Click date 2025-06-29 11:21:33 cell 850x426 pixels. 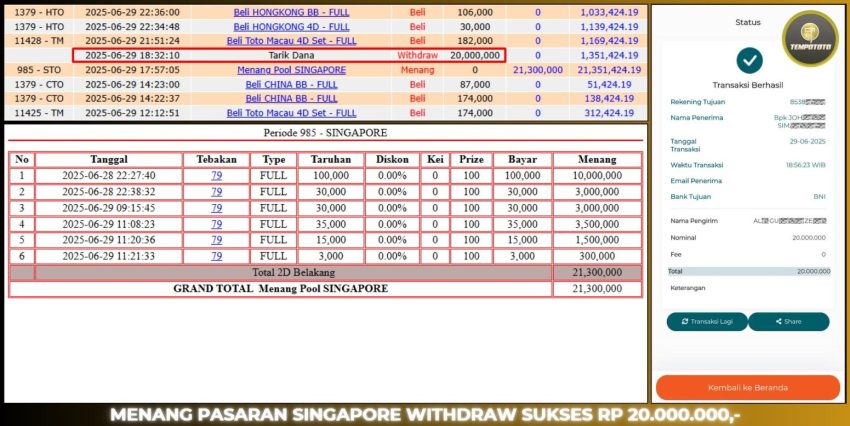pos(109,256)
